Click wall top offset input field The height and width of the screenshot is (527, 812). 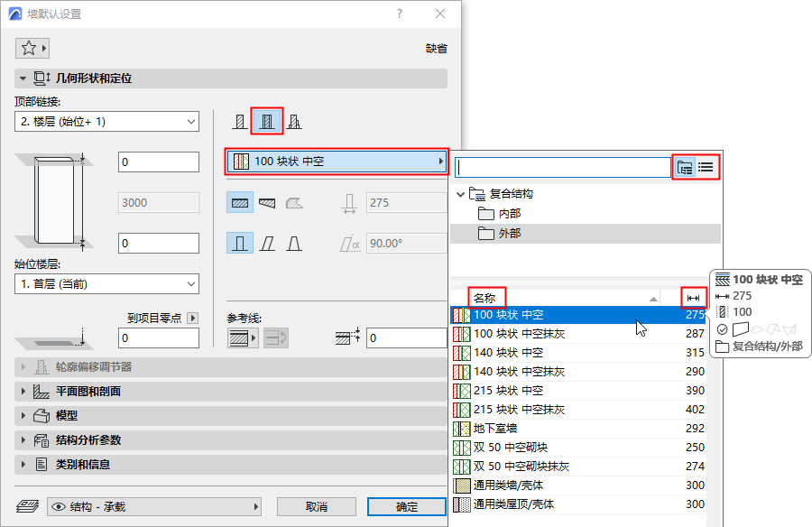pos(159,162)
